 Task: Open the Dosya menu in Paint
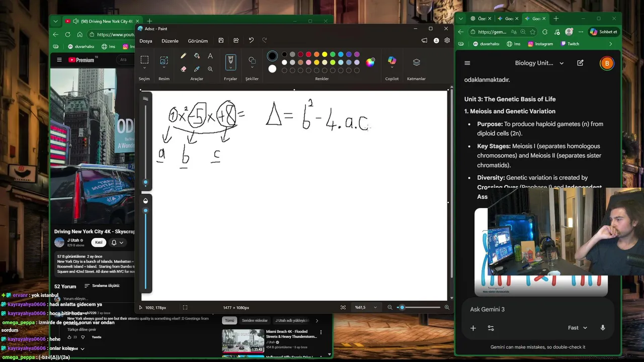point(146,41)
